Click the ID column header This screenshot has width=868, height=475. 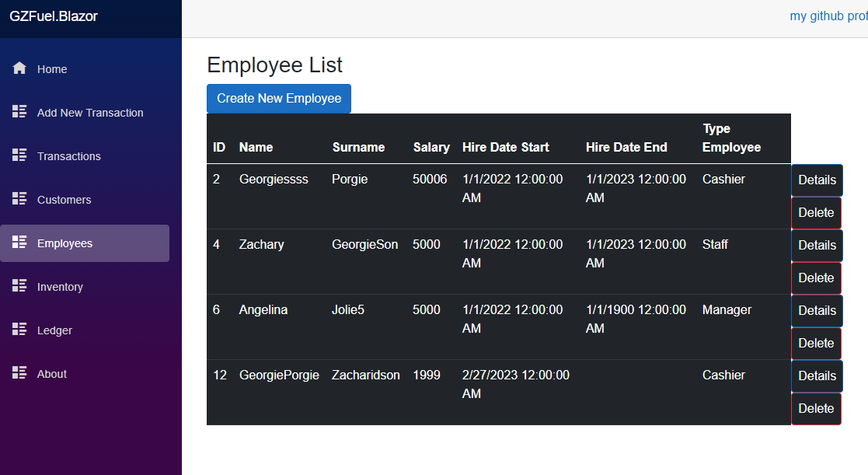pos(219,147)
